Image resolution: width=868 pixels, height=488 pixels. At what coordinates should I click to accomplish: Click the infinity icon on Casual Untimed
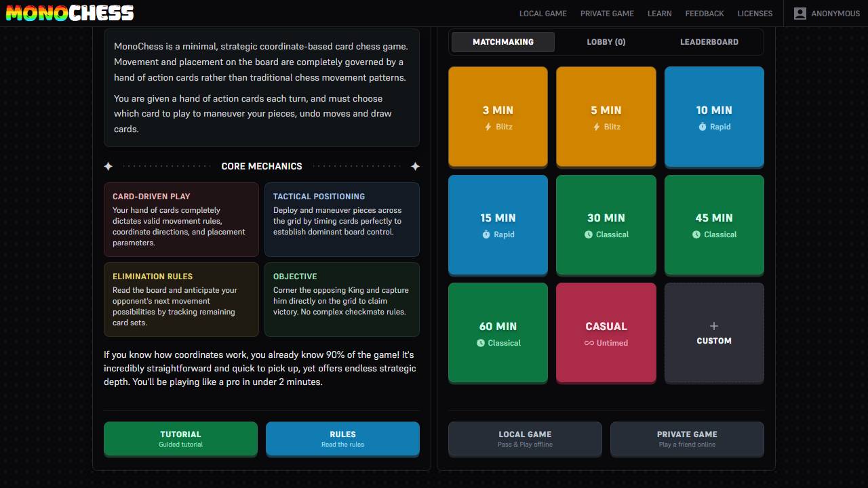(589, 343)
